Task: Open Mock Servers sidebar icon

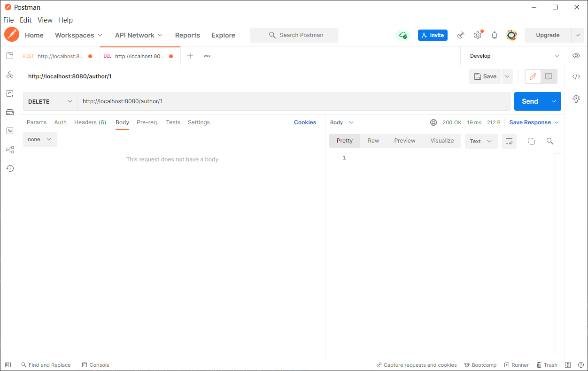Action: tap(10, 112)
